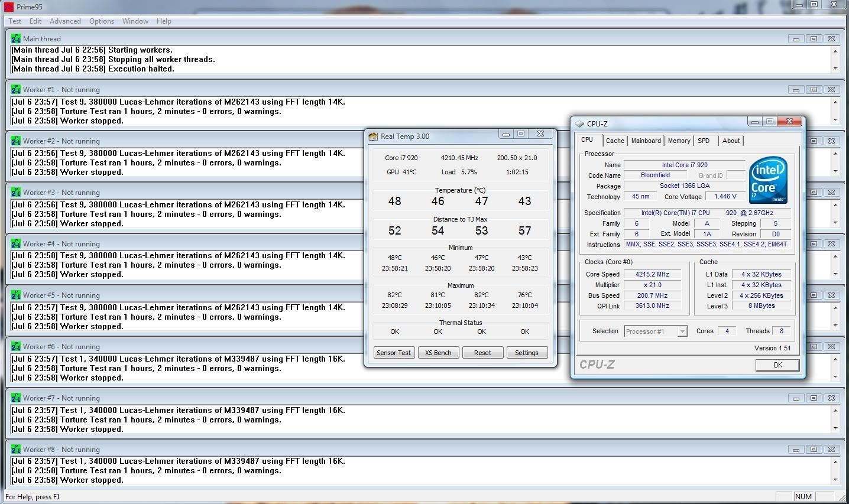This screenshot has height=504, width=849.
Task: Minimize the Worker #6 child window
Action: 796,347
